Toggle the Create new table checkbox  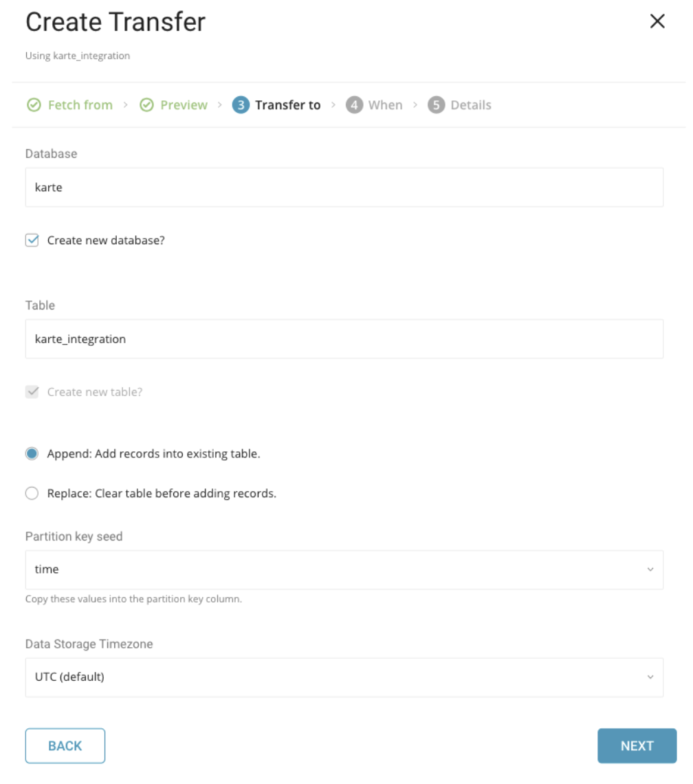32,392
